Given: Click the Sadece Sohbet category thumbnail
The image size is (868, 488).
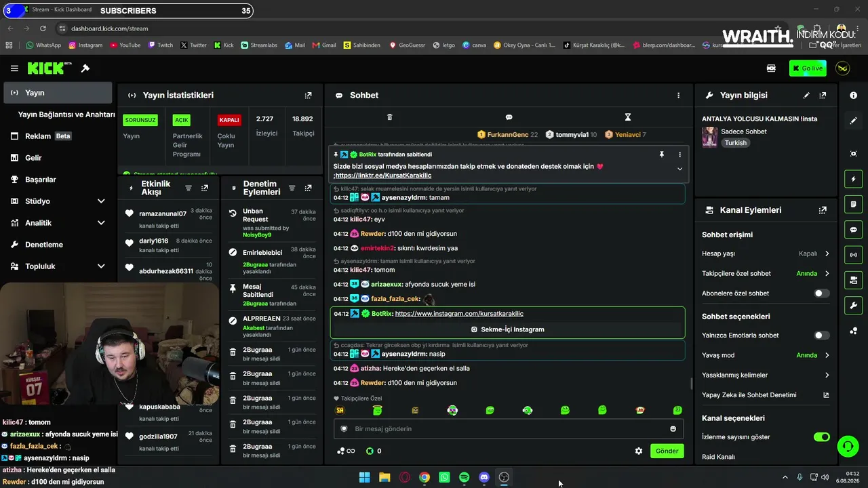Looking at the screenshot, I should (x=709, y=137).
